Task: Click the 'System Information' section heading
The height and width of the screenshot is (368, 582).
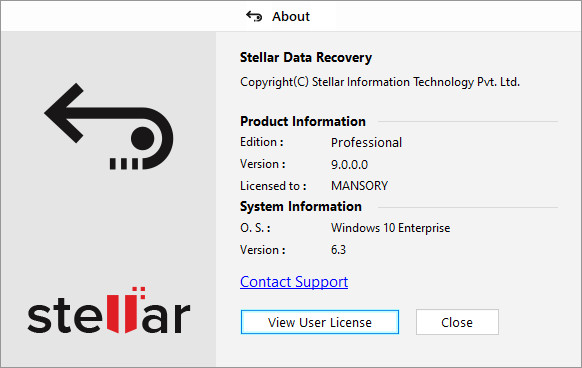Action: tap(300, 206)
